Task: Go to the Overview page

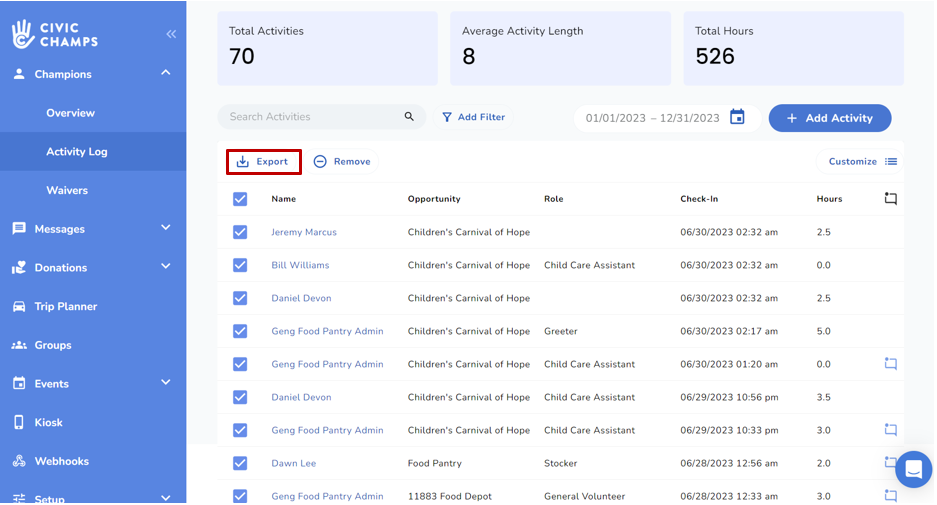Action: (70, 113)
